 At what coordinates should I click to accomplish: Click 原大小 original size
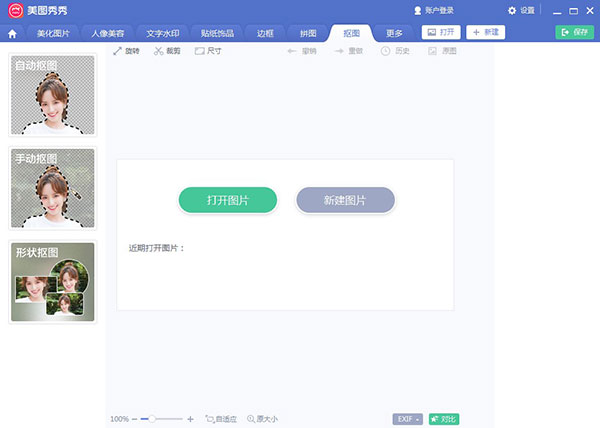coord(262,419)
